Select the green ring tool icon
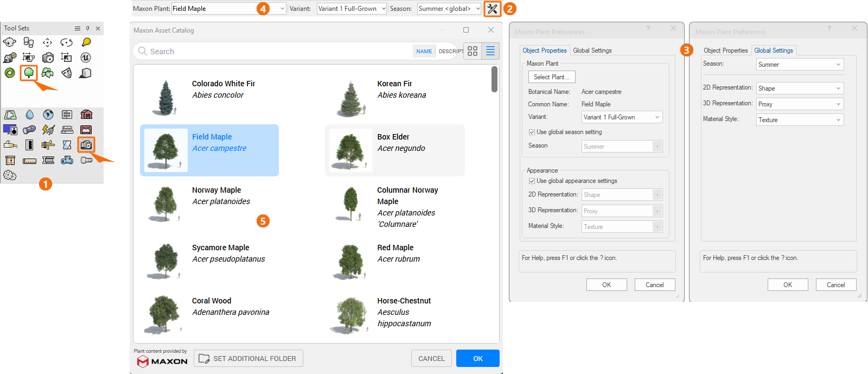 coord(10,73)
